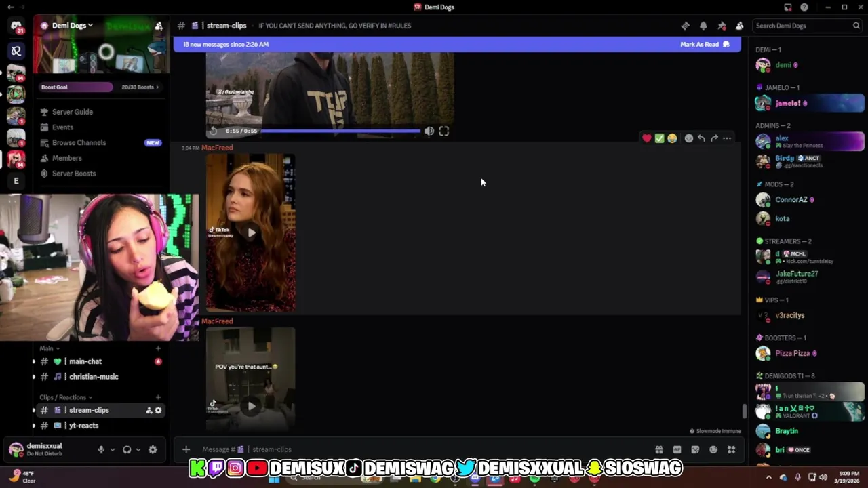Open weather widget showing 48°F Clear
868x488 pixels.
23,477
